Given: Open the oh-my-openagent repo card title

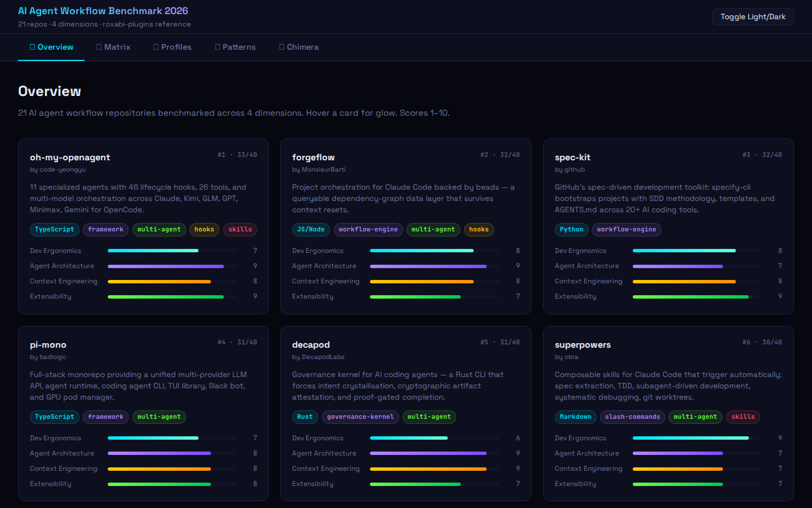Looking at the screenshot, I should point(70,157).
